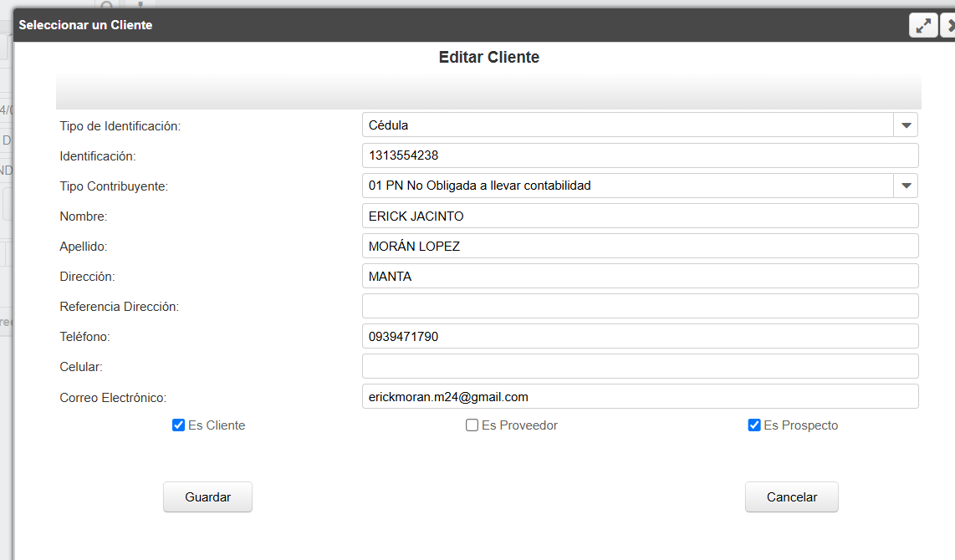The height and width of the screenshot is (560, 955).
Task: Select the Dirección field containing MANTA
Action: click(x=640, y=276)
